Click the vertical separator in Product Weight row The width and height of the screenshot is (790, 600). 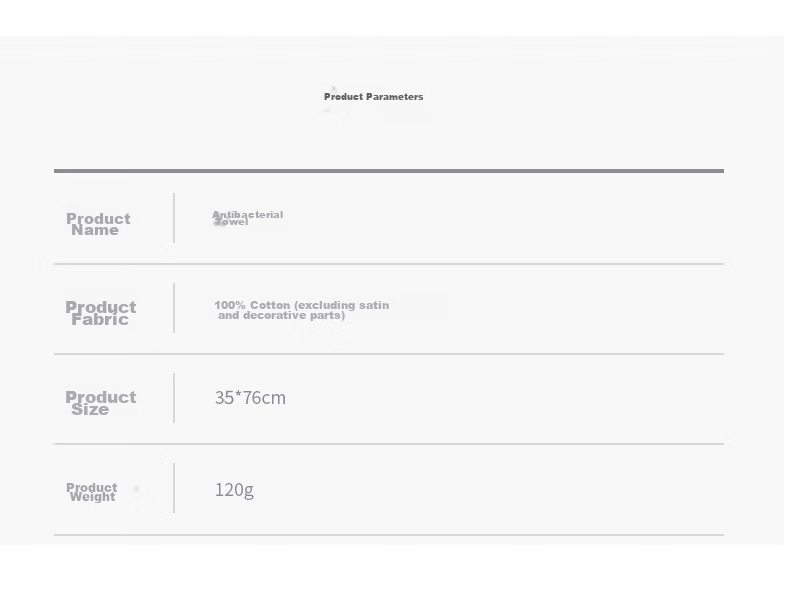coord(174,488)
